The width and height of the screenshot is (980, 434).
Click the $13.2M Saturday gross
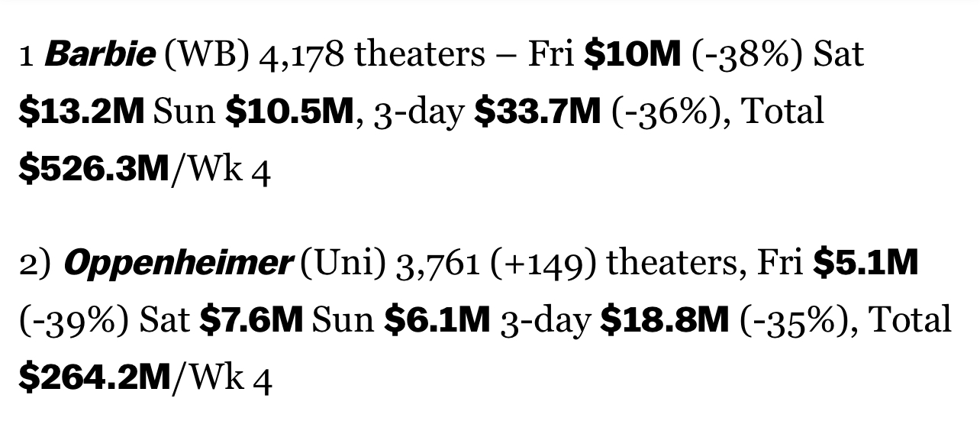[82, 112]
